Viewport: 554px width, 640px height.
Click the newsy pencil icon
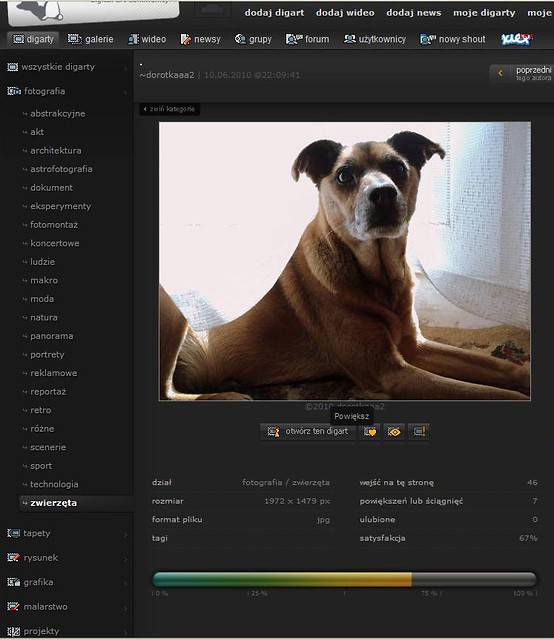pos(186,39)
